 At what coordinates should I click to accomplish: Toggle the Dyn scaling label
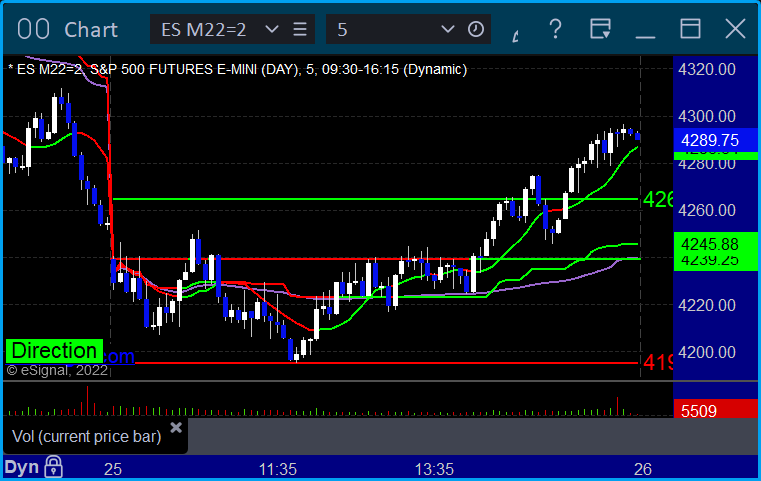click(22, 467)
